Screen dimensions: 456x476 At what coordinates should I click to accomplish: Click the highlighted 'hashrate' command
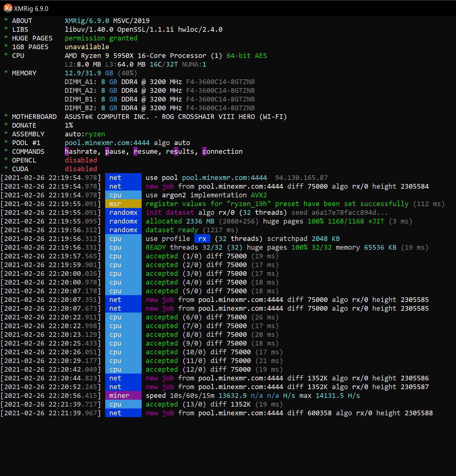(81, 151)
